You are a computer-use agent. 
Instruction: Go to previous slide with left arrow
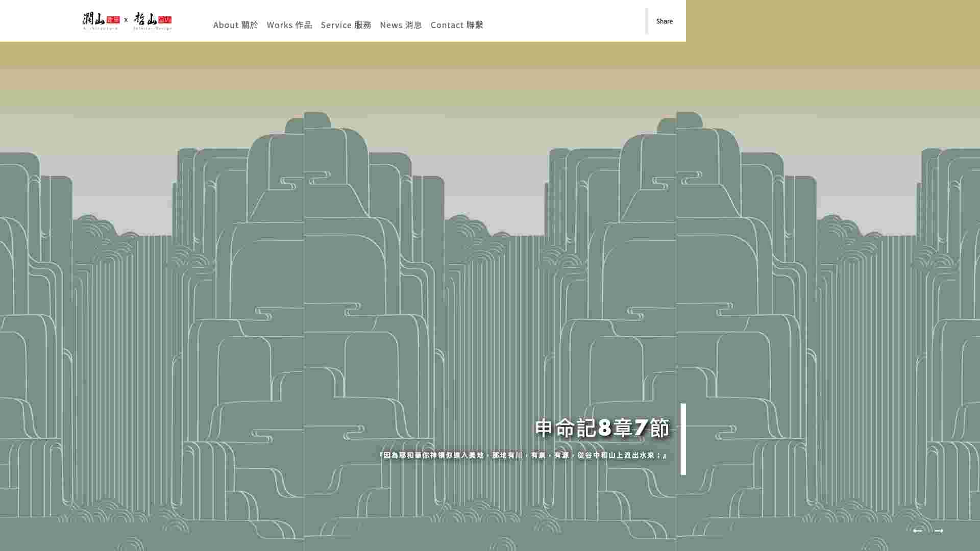click(x=917, y=531)
